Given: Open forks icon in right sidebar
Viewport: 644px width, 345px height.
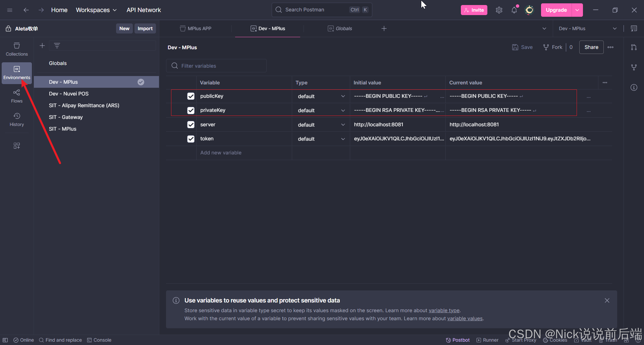Looking at the screenshot, I should pos(634,67).
